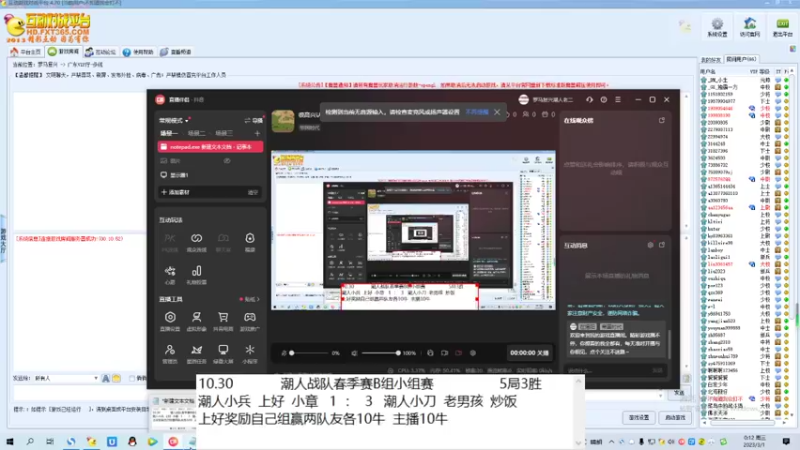Viewport: 800px width, 450px height.
Task: Click the PK battle icon
Action: click(170, 238)
